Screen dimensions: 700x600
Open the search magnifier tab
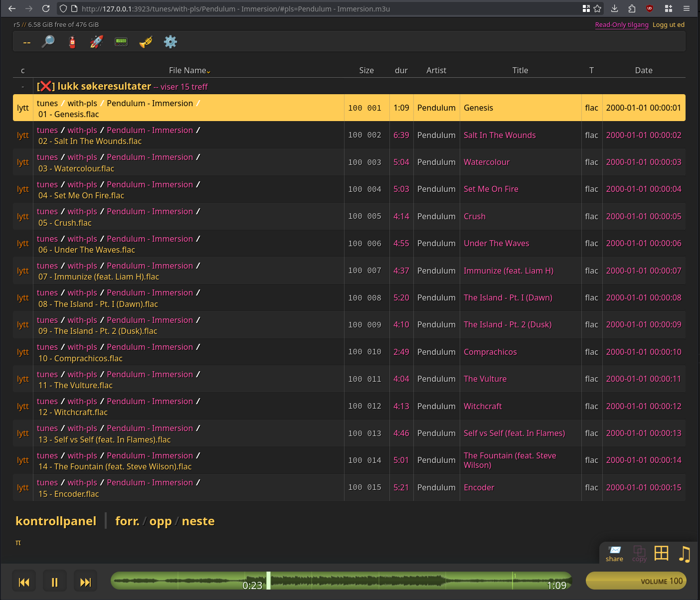pyautogui.click(x=48, y=42)
